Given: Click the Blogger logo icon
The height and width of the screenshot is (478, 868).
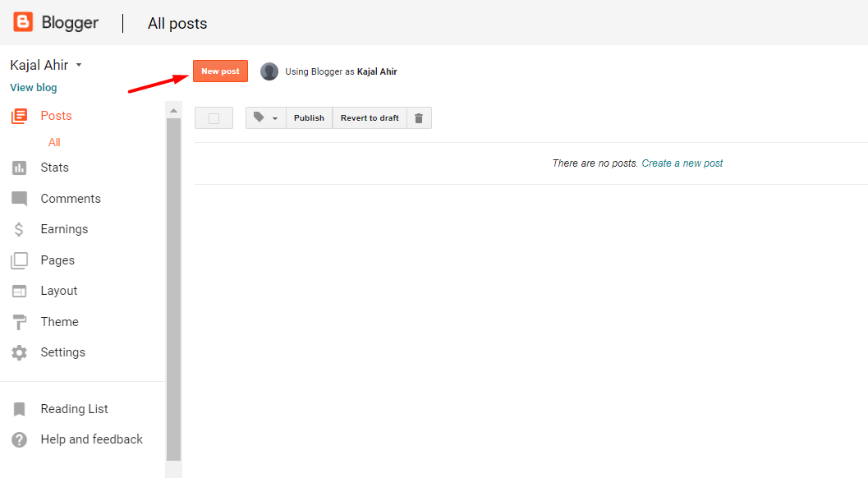Looking at the screenshot, I should 23,23.
